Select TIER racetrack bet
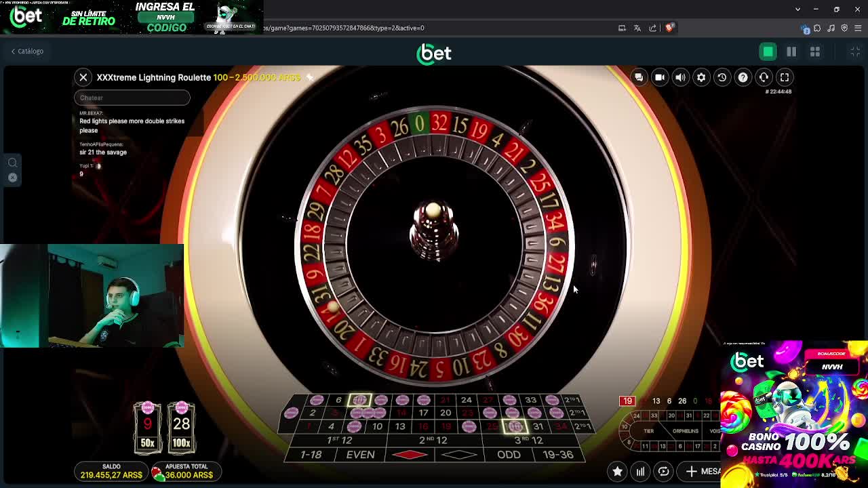Screen dimensions: 868x488 648,431
